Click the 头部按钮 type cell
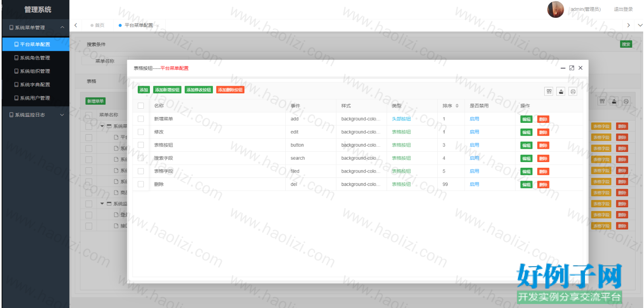The height and width of the screenshot is (308, 644). click(x=401, y=119)
